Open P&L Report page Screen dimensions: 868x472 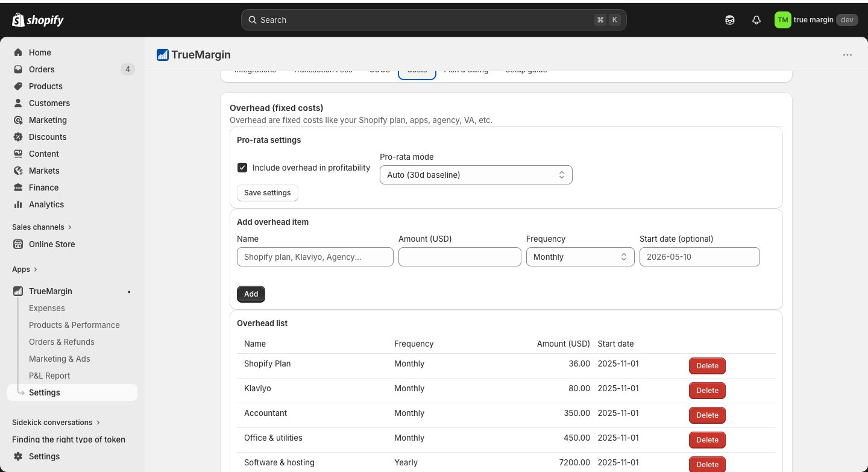(x=49, y=376)
